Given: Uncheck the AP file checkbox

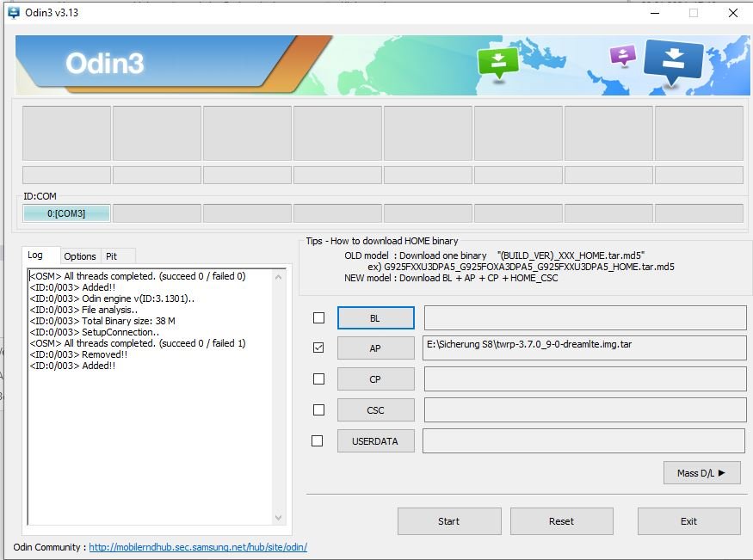Looking at the screenshot, I should click(x=318, y=348).
